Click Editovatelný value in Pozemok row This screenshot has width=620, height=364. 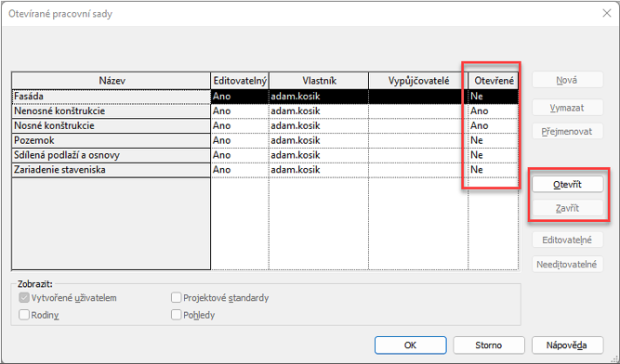coord(240,140)
